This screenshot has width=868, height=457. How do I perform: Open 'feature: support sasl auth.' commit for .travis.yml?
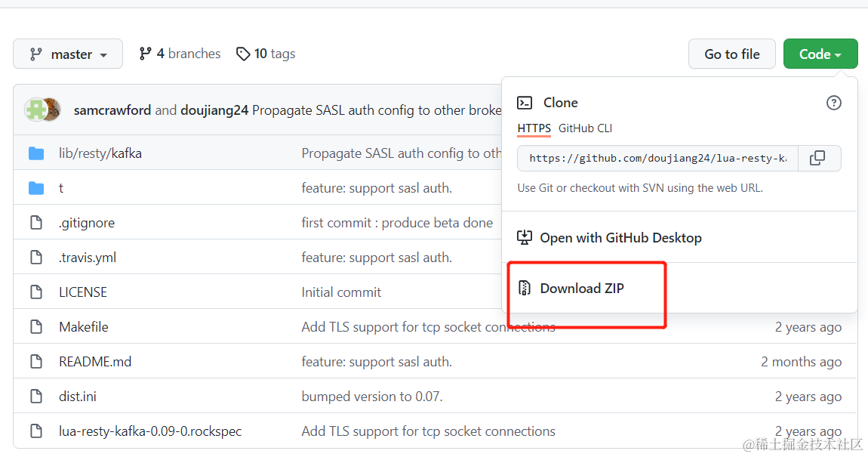[377, 258]
